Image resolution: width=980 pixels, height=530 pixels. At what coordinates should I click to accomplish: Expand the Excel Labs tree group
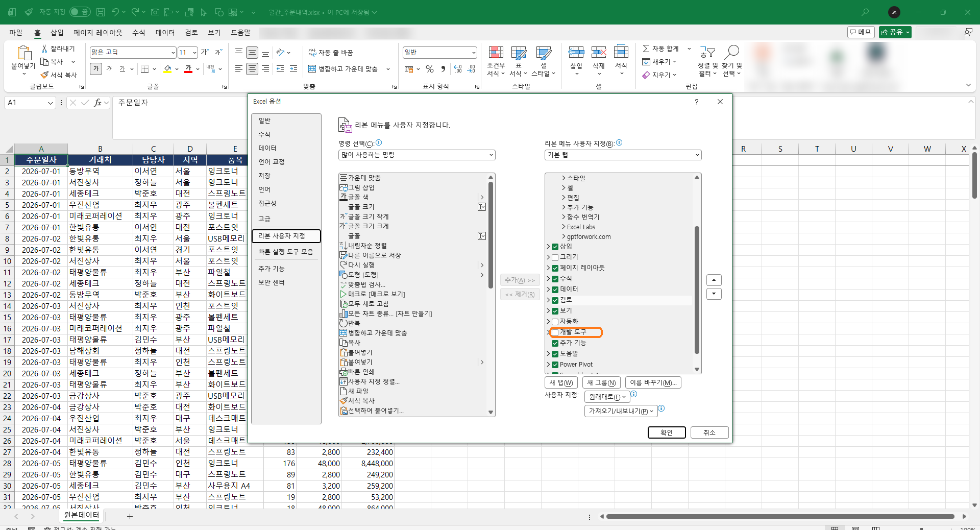(x=563, y=227)
